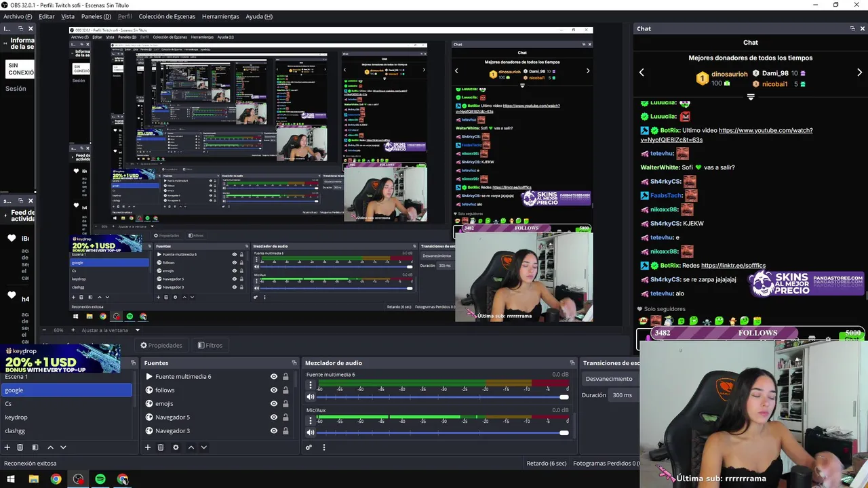Remove selected source with trash icon
Viewport: 868px width, 488px height.
point(161,447)
